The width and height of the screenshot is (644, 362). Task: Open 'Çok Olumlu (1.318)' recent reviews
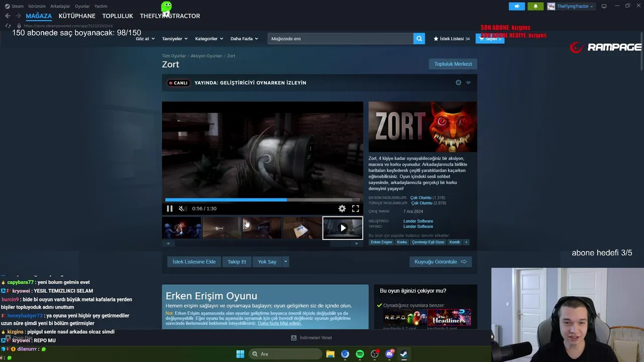tap(428, 198)
